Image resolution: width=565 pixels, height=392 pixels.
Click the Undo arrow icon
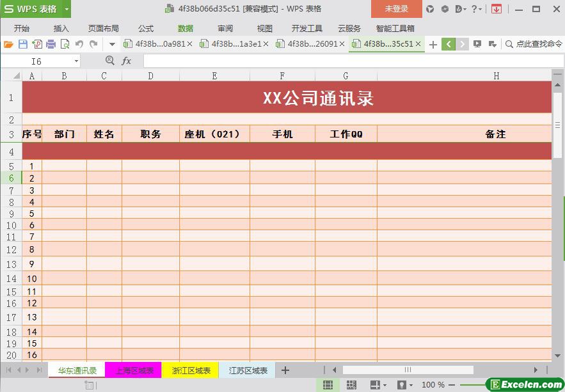click(79, 44)
